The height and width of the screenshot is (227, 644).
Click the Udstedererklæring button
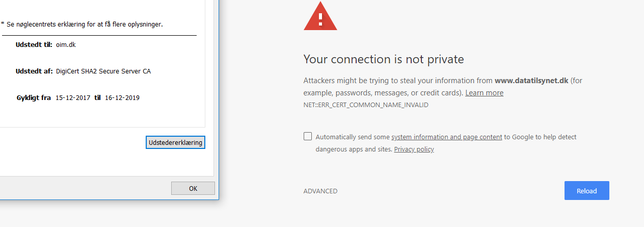175,143
